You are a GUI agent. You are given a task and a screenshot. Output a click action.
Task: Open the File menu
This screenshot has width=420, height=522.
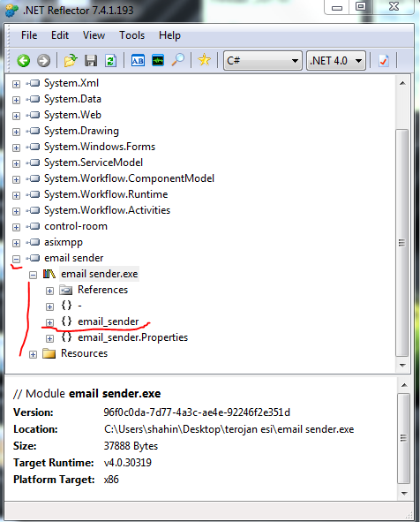click(x=29, y=35)
